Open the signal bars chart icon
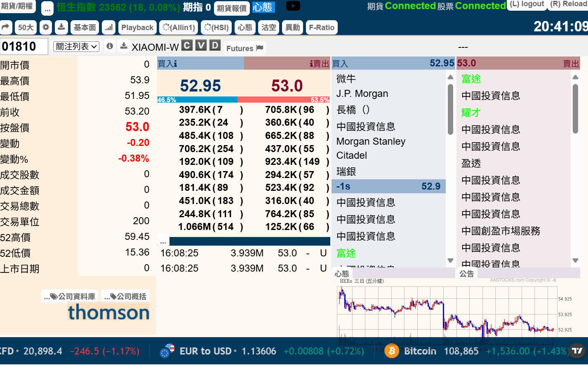 [108, 28]
